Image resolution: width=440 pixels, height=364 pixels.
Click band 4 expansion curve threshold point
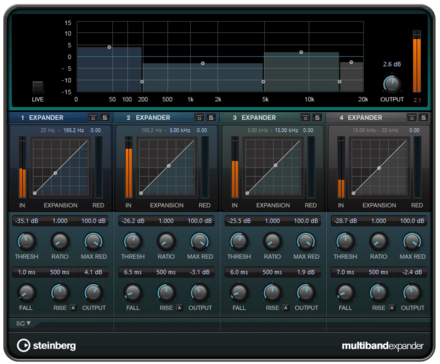click(379, 168)
